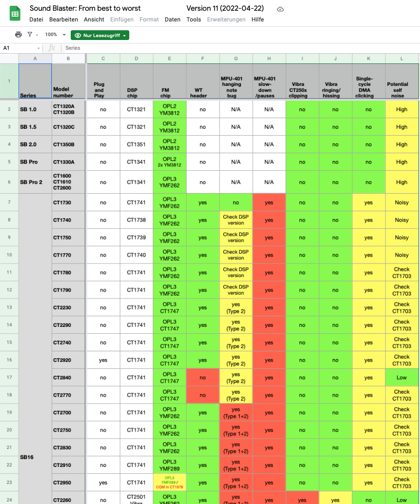420x504 pixels.
Task: Select the SB Pro 2 series cell
Action: (x=35, y=182)
